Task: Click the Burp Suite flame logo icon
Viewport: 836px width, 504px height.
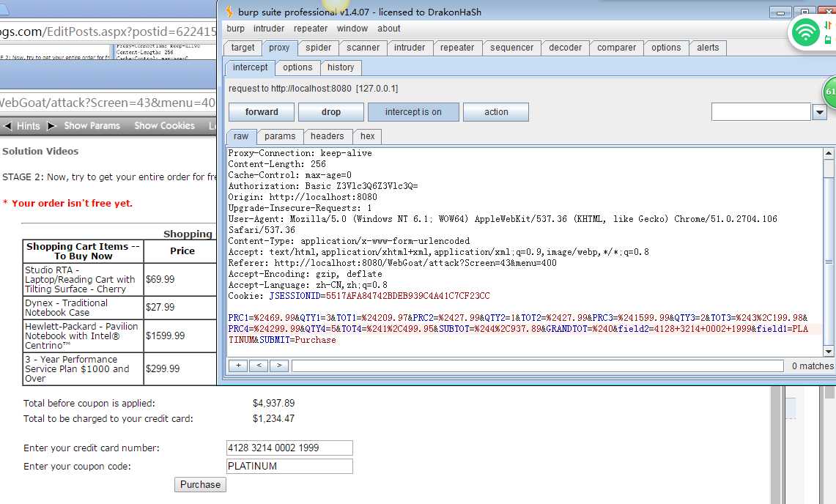Action: pos(229,11)
